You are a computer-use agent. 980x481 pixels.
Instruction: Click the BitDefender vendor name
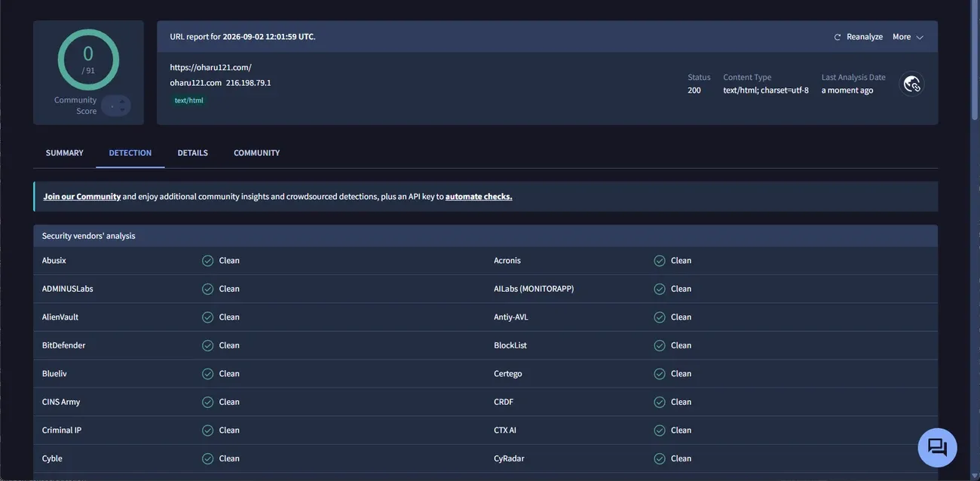point(64,345)
